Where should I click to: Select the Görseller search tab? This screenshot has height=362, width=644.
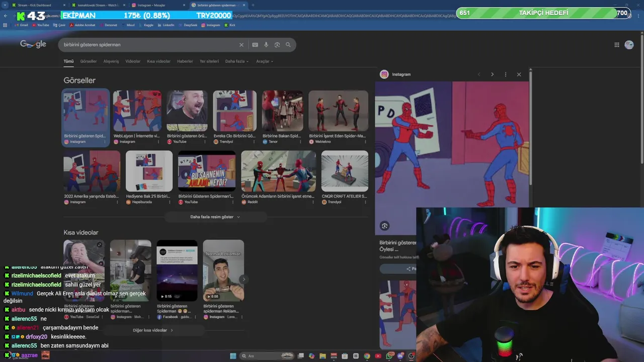pyautogui.click(x=88, y=61)
